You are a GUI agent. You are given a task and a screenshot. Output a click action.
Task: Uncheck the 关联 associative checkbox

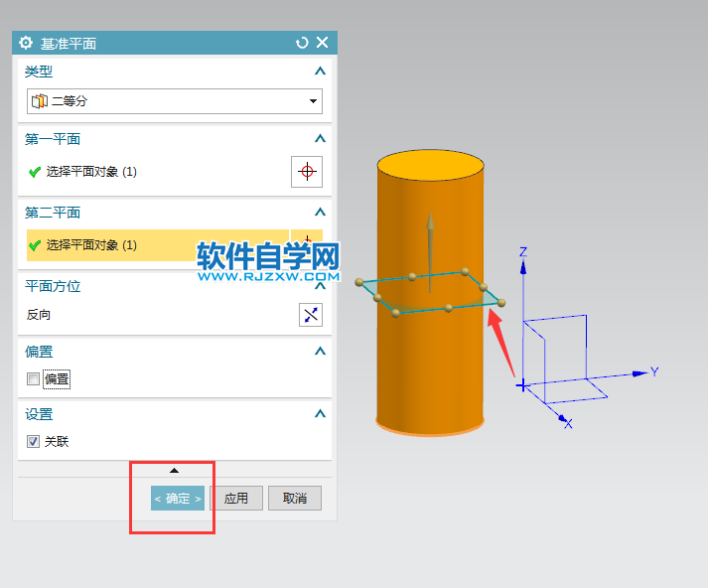point(33,441)
